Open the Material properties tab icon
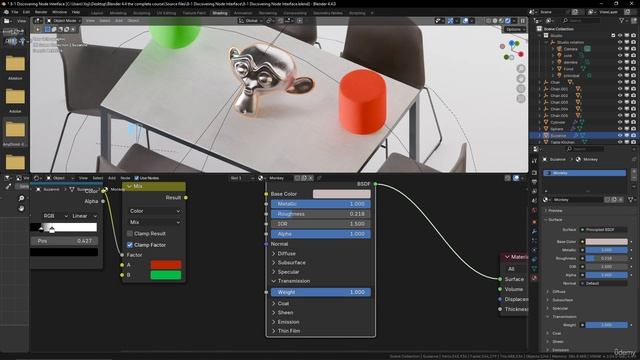640x360 pixels. point(534,278)
